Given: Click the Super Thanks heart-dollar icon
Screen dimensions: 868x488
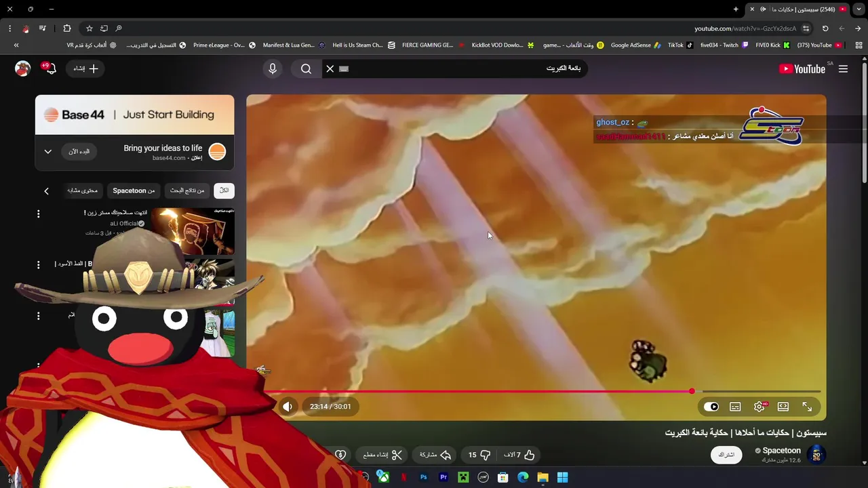Looking at the screenshot, I should point(340,455).
